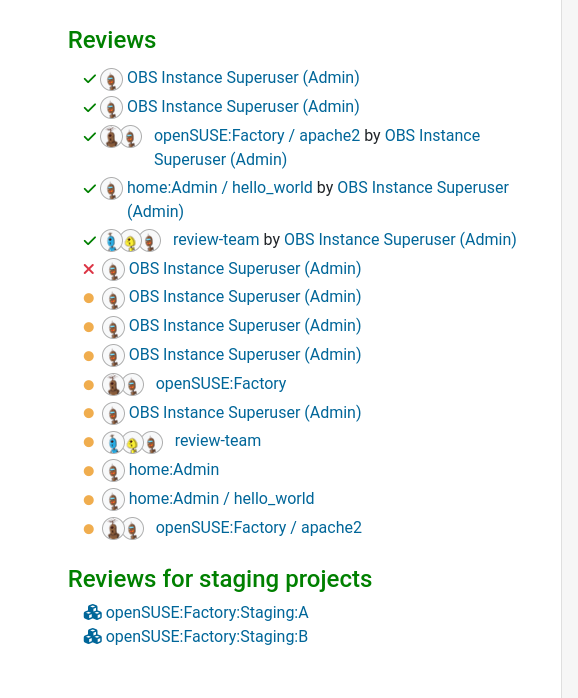
Task: Select the blue avatar in accepted review-team row
Action: tap(111, 240)
